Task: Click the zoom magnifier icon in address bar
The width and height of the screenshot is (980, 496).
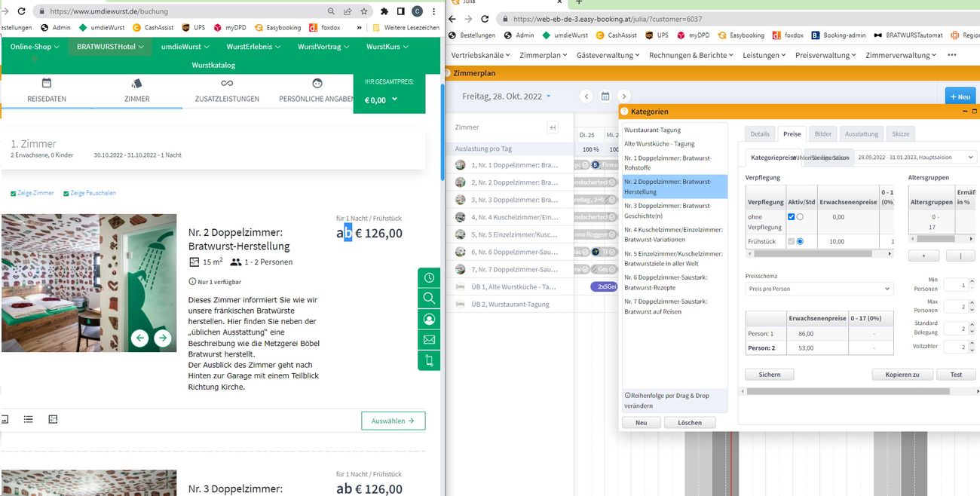Action: [x=332, y=11]
